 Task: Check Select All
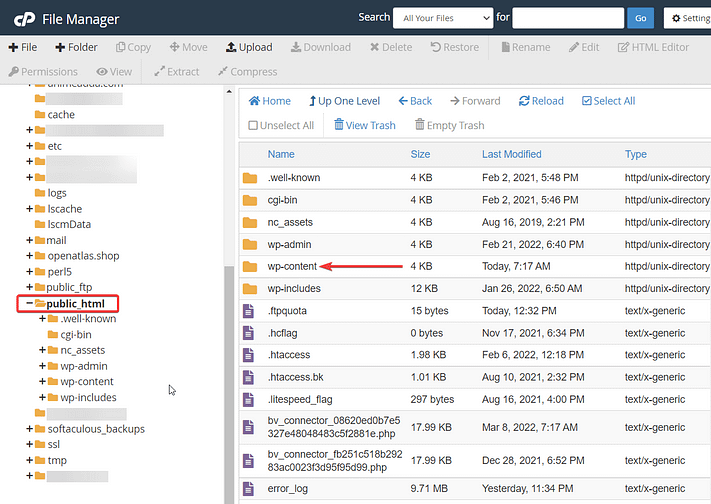click(609, 101)
